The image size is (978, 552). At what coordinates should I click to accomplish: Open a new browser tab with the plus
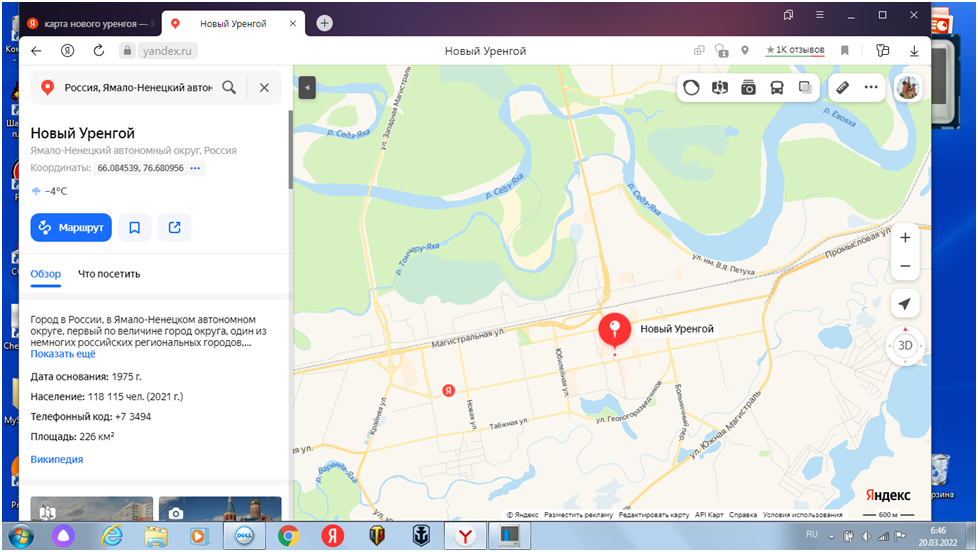pyautogui.click(x=324, y=23)
